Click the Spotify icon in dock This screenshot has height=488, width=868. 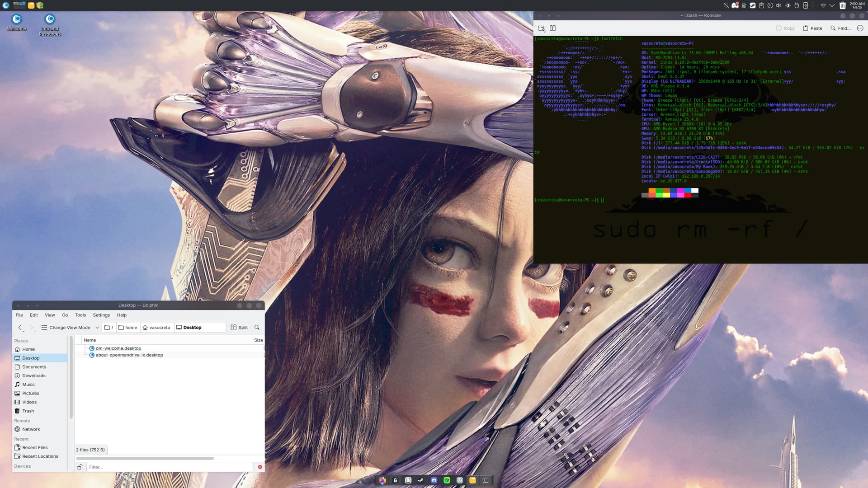click(x=447, y=480)
